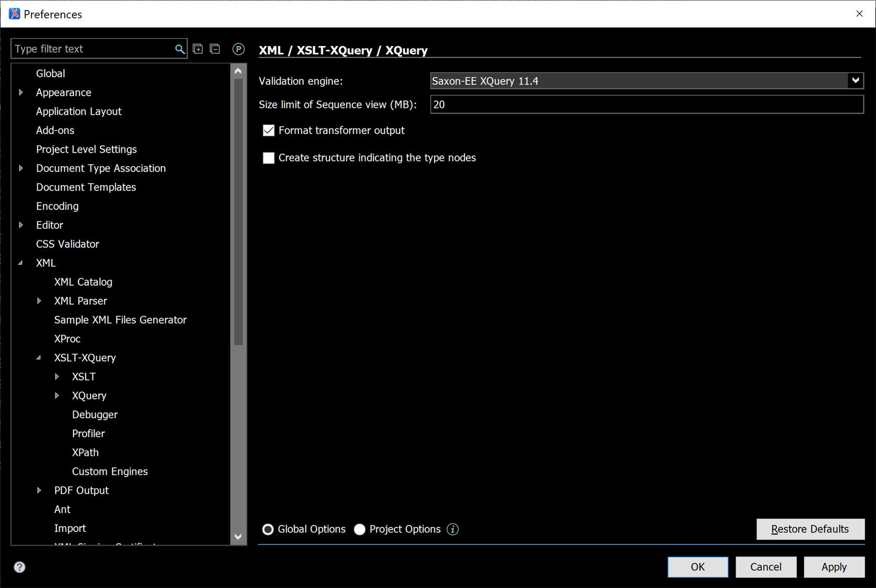
Task: Collapse the XSLT-XQuery tree node
Action: coord(39,358)
